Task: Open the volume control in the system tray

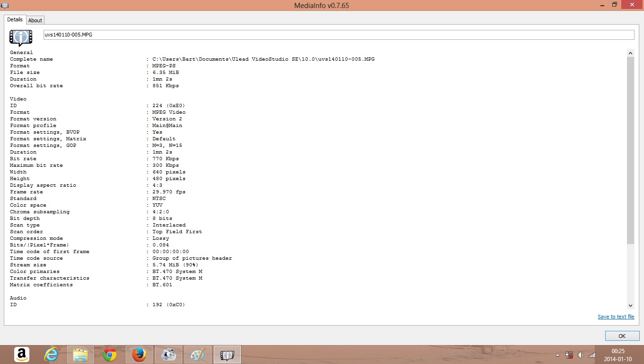Action: 581,355
